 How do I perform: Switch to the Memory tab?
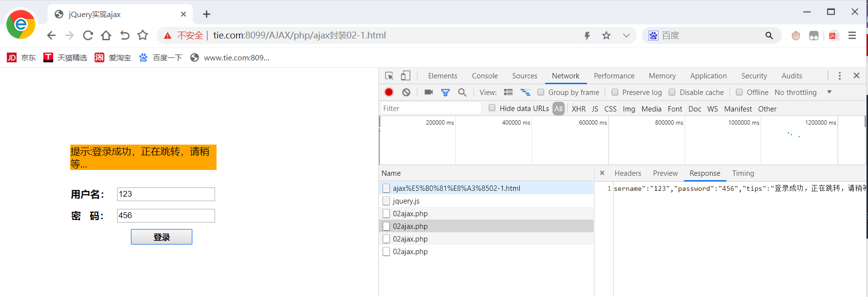coord(662,75)
